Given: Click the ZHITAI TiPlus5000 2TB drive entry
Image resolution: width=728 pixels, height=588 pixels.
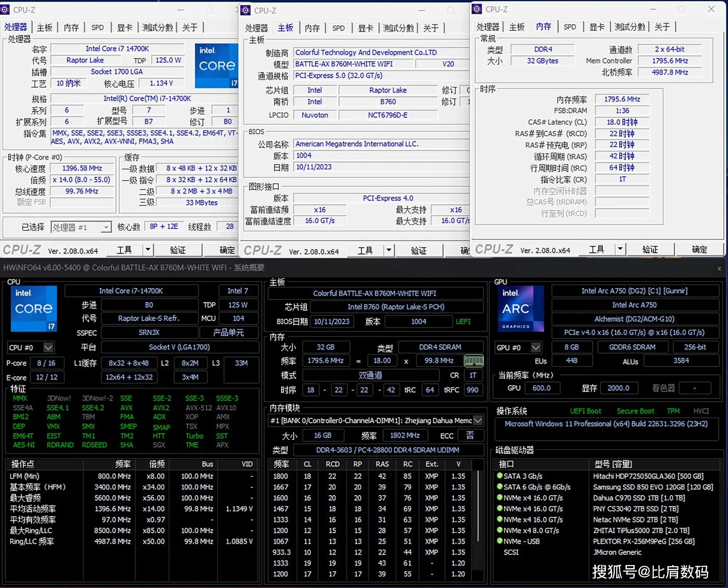Looking at the screenshot, I should pos(641,530).
